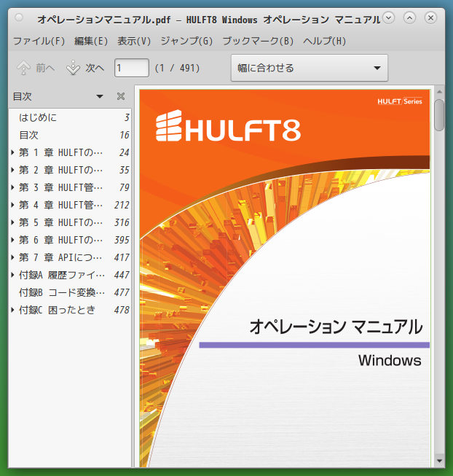This screenshot has width=453, height=476.
Task: Click the window menu circle in title bar
Action: pyautogui.click(x=19, y=18)
